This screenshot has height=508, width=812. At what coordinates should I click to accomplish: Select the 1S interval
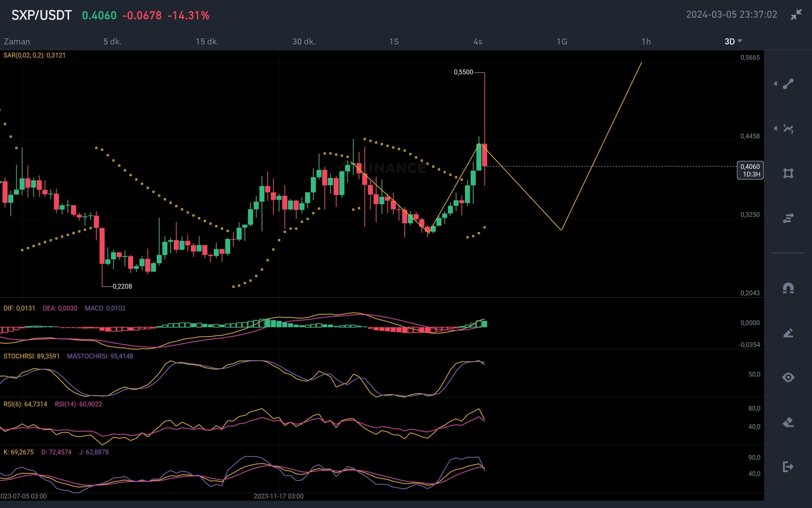pos(394,42)
